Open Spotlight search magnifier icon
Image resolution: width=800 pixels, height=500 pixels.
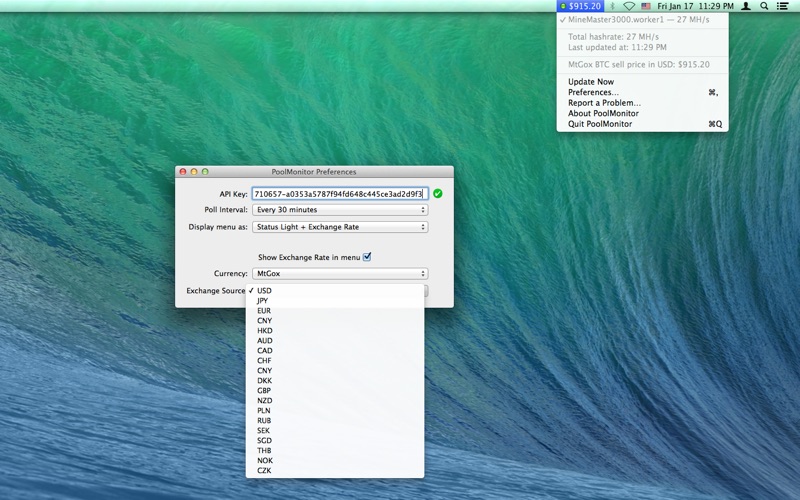[764, 6]
